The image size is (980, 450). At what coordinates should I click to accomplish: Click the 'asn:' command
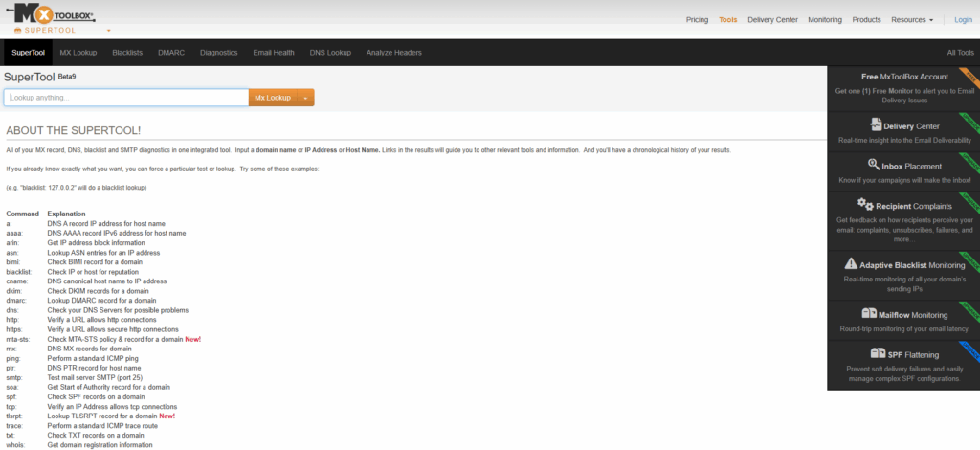[11, 253]
